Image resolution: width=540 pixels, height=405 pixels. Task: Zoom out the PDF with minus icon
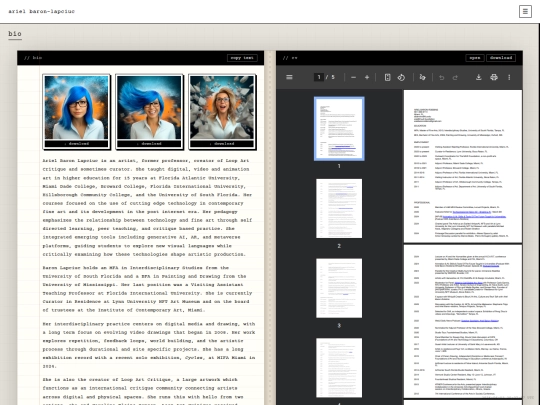pos(353,77)
